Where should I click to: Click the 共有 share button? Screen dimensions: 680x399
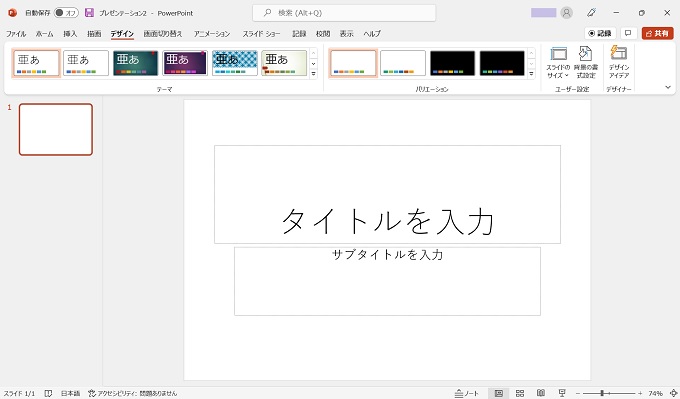657,33
